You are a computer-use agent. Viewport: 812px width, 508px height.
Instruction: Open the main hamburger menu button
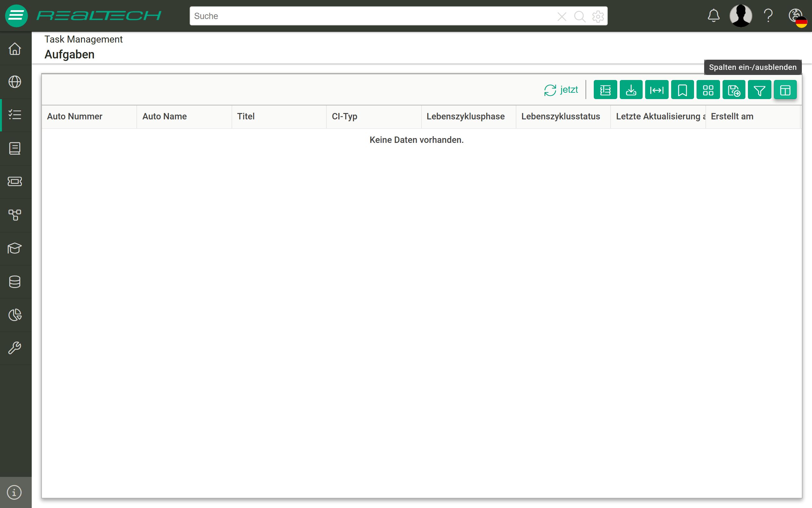click(x=16, y=16)
